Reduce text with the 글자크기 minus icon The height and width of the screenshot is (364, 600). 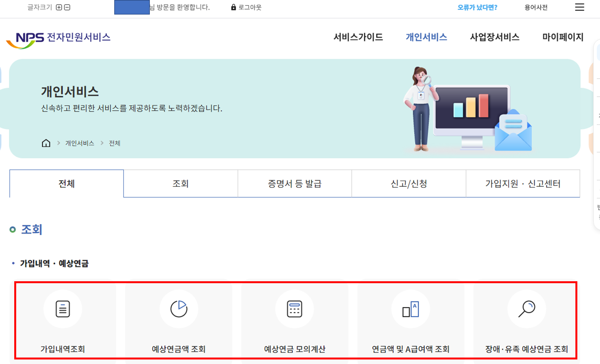(67, 7)
